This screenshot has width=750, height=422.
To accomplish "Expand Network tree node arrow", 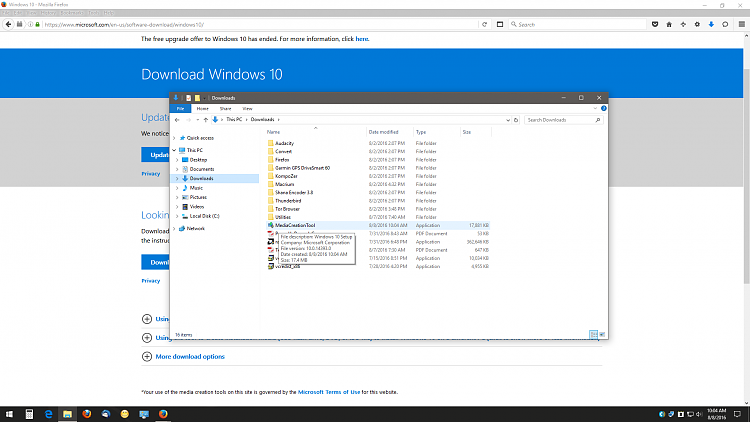I will (174, 229).
